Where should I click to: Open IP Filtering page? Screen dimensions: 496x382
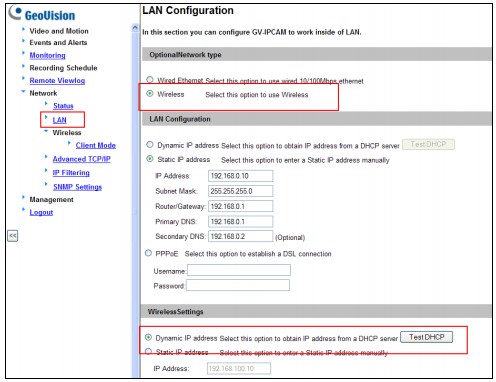coord(71,173)
